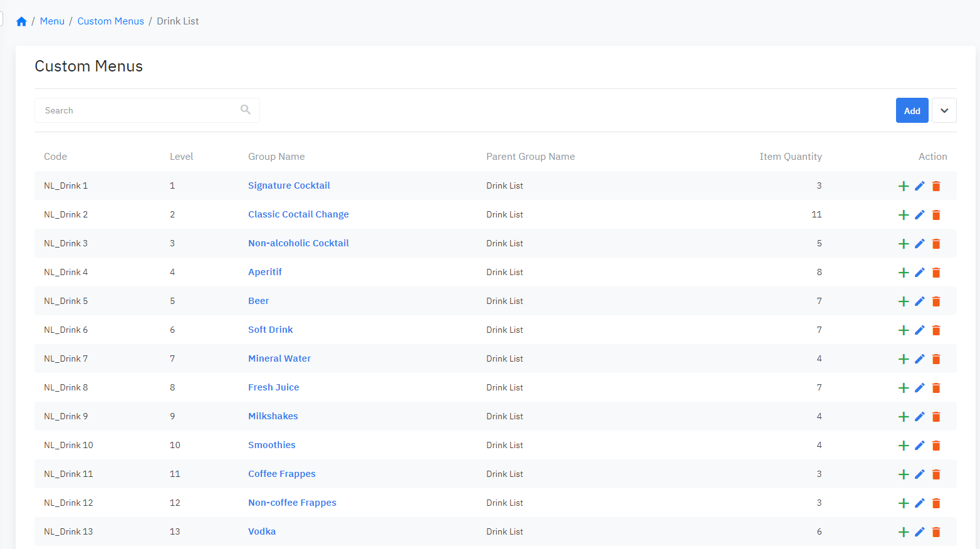Click the Search input field

(x=138, y=110)
